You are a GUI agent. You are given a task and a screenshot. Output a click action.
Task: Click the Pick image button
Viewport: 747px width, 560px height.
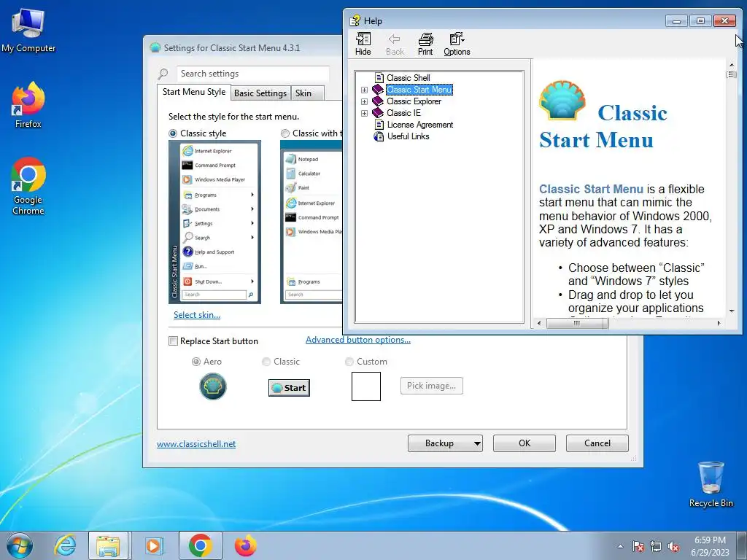coord(431,386)
